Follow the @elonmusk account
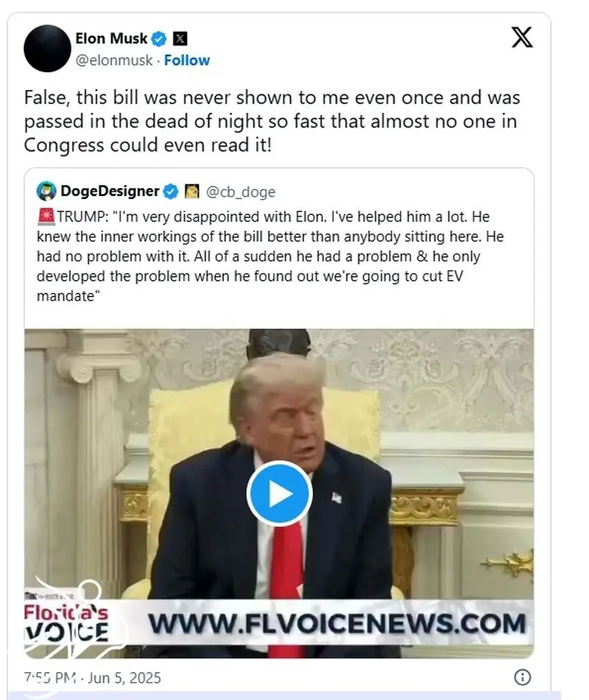 [x=187, y=60]
